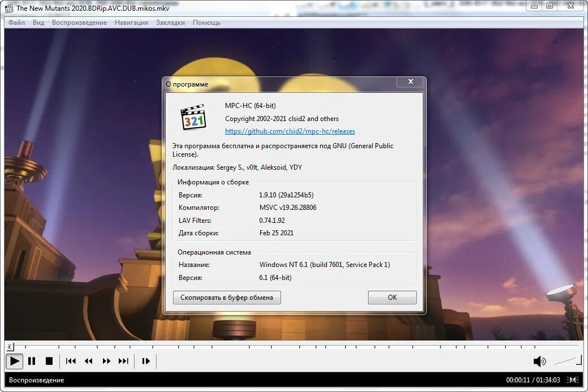
Task: Click the Локализация credits line
Action: point(237,167)
